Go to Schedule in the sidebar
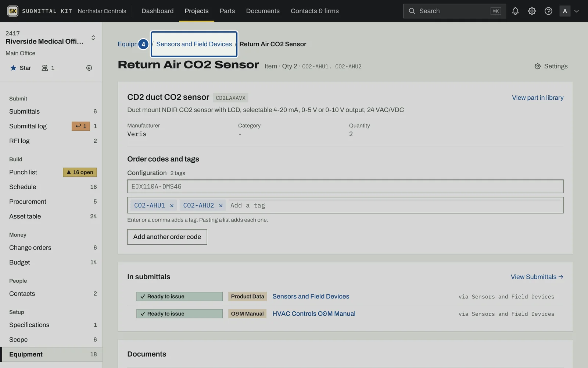 (51, 187)
